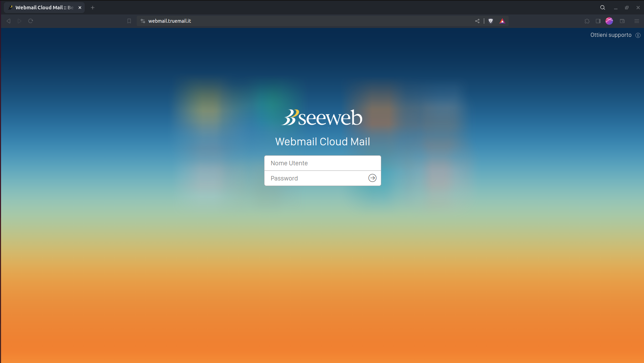644x363 pixels.
Task: Open the browser hamburger main menu
Action: tap(637, 21)
